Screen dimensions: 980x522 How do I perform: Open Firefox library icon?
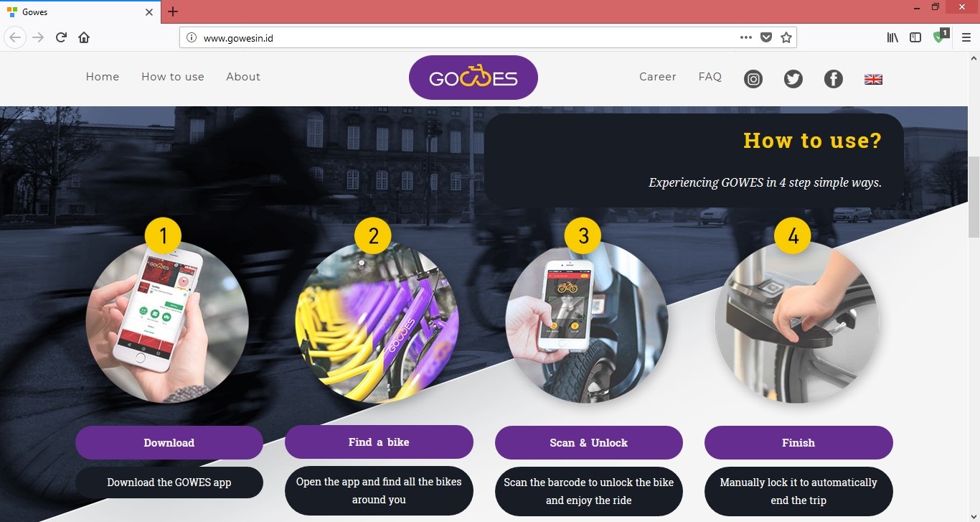tap(892, 37)
